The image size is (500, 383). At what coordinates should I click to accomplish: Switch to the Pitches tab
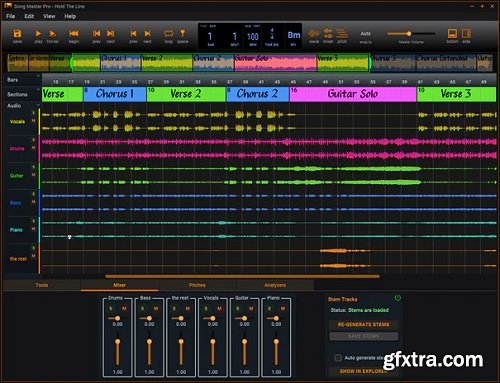197,285
